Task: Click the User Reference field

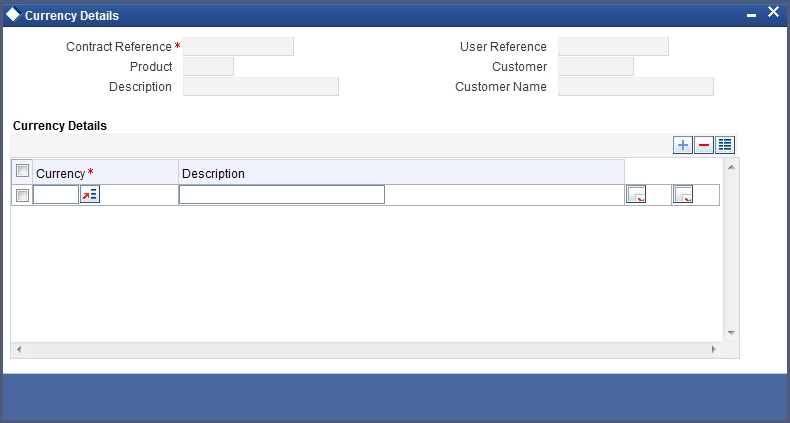Action: 613,46
